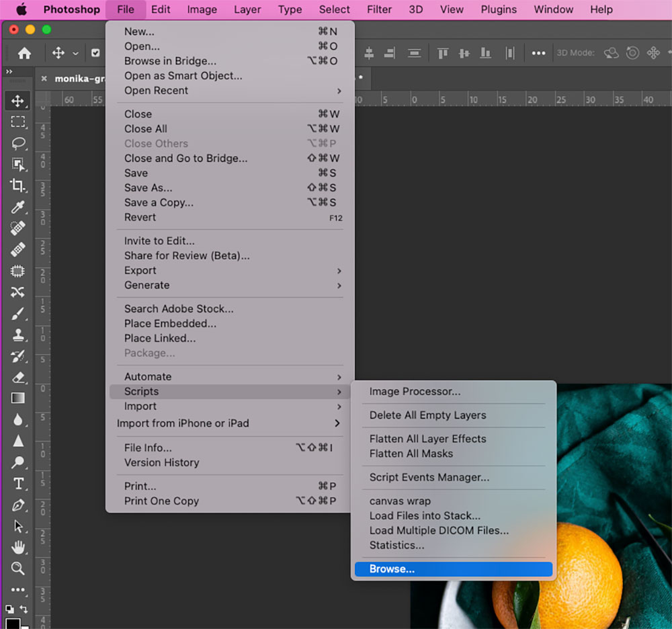Image resolution: width=672 pixels, height=629 pixels.
Task: Select the History Brush tool
Action: (17, 356)
